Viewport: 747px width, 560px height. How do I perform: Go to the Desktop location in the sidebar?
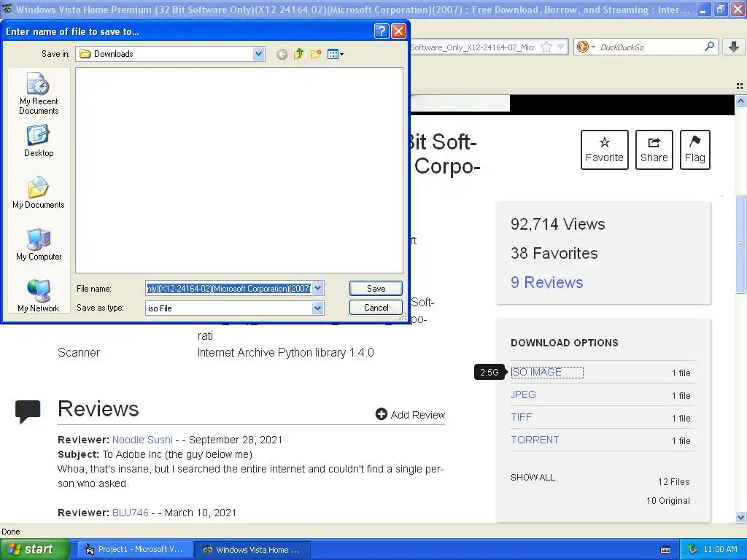39,141
